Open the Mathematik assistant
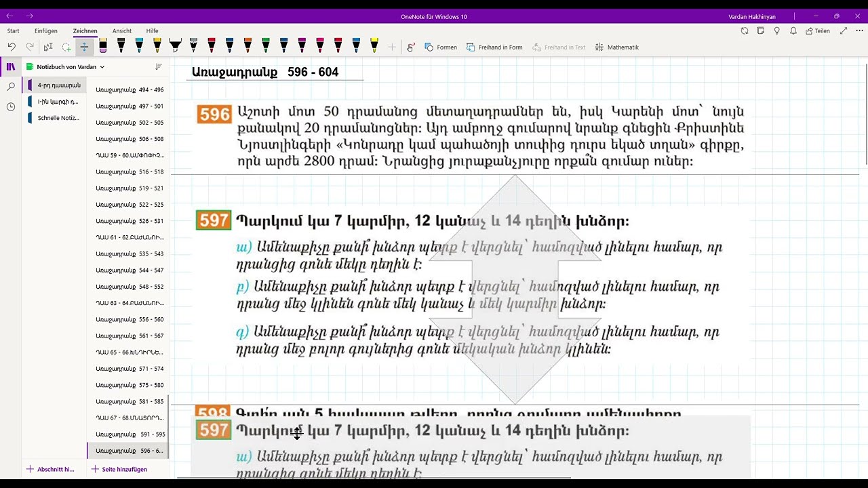This screenshot has width=868, height=488. 616,47
